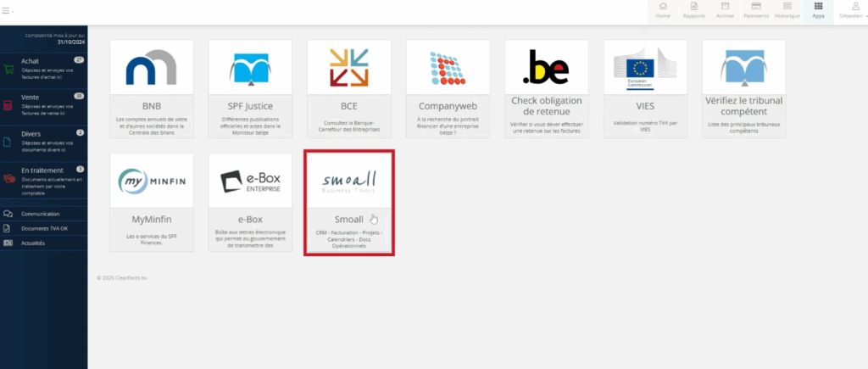Open the Vente sidebar section
Screen dimensions: 868x369
pyautogui.click(x=44, y=106)
